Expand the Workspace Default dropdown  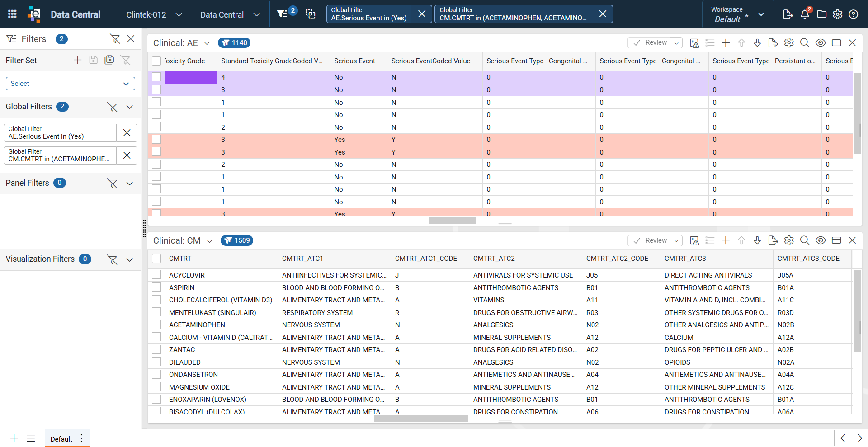click(x=761, y=14)
